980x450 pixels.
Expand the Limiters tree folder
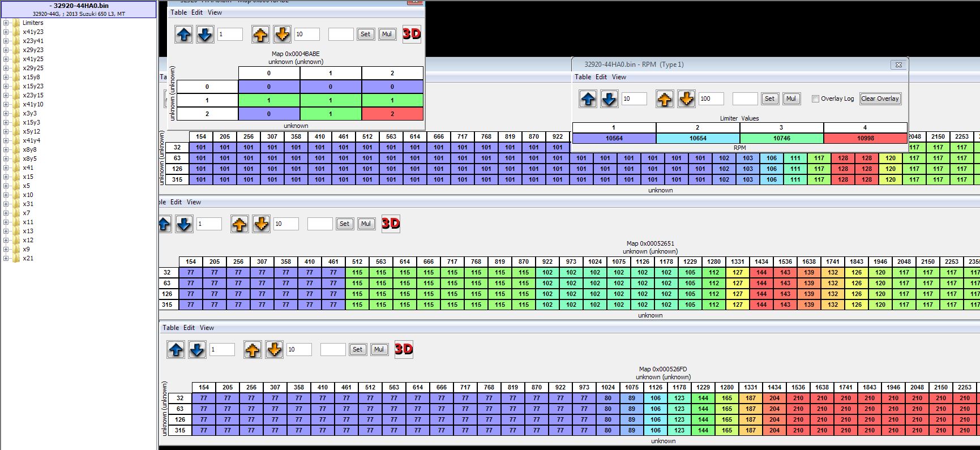[x=6, y=23]
